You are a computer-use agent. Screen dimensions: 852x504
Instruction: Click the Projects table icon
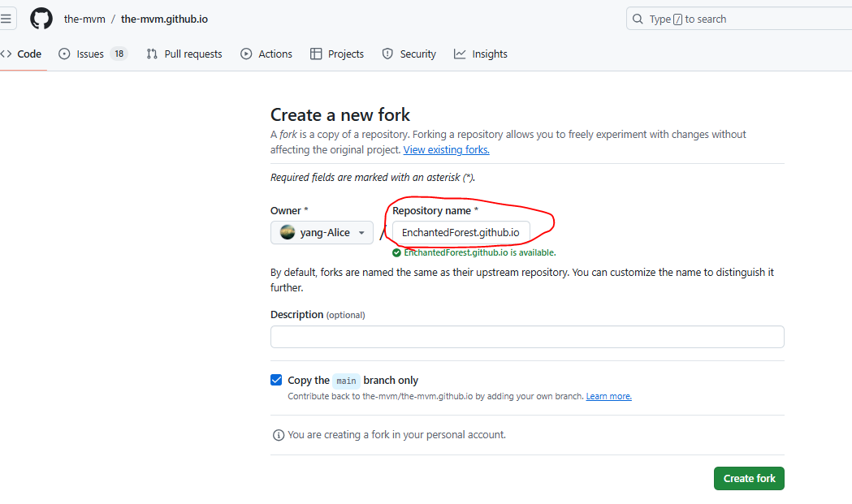pyautogui.click(x=316, y=54)
